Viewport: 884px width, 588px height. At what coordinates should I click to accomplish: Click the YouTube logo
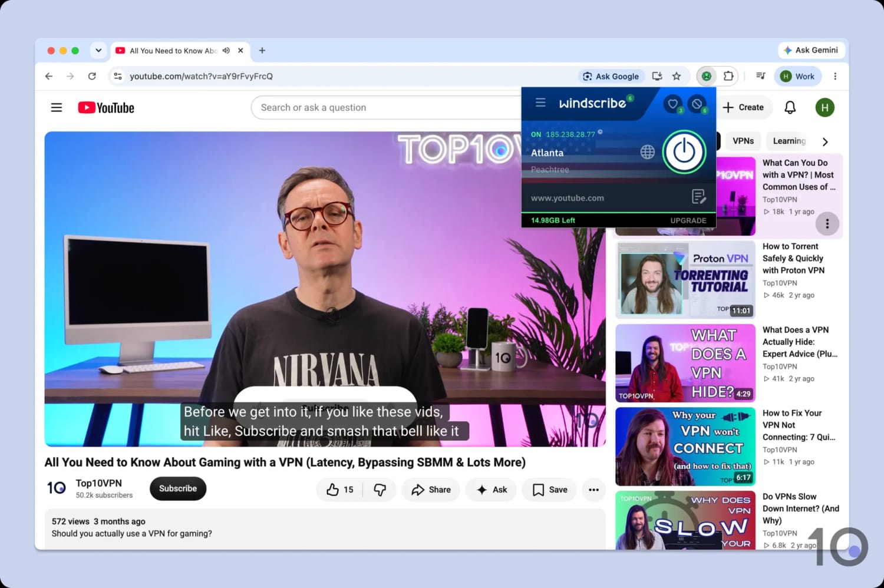coord(106,107)
